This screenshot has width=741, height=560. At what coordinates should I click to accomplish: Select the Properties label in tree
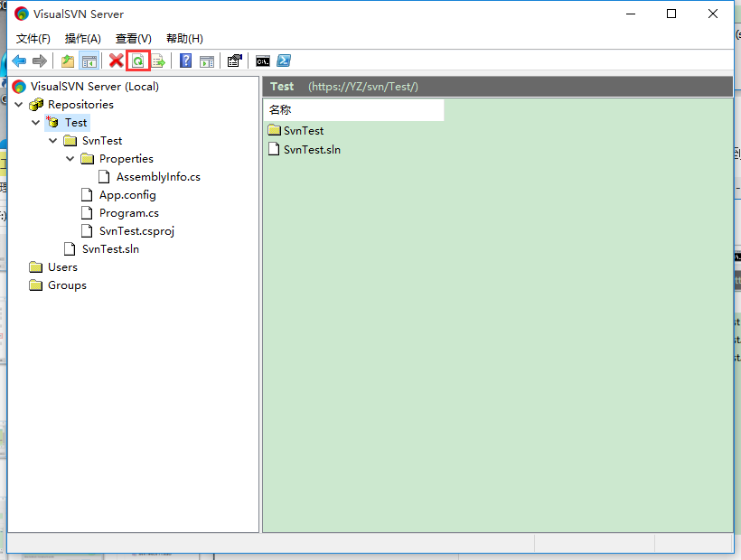pos(127,159)
